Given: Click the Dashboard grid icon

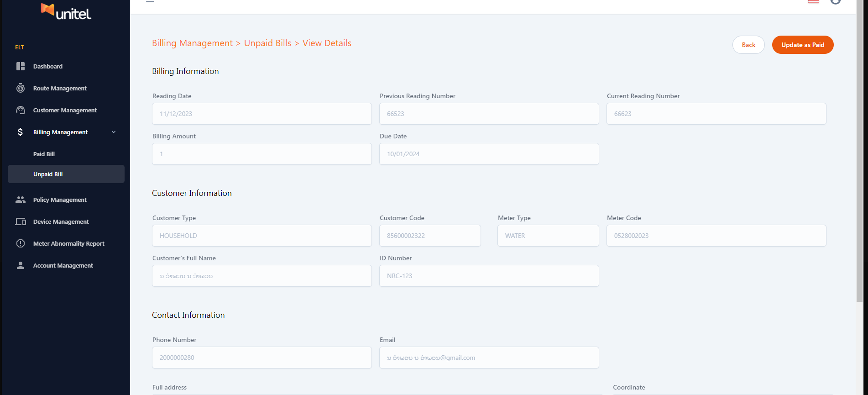Looking at the screenshot, I should [21, 66].
